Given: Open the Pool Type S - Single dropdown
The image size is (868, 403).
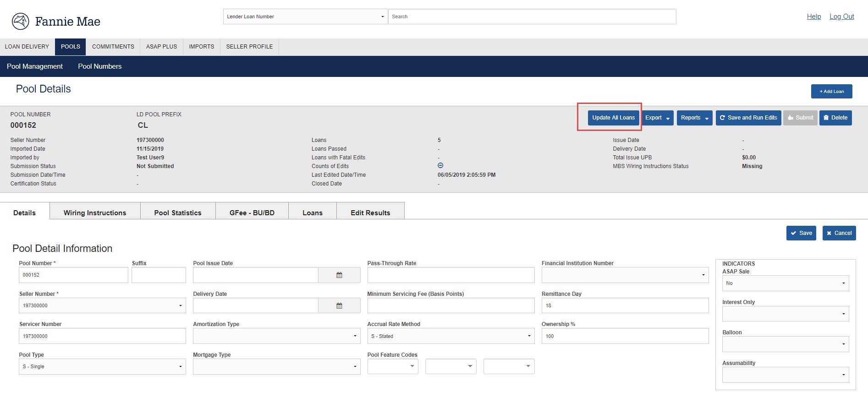Looking at the screenshot, I should pyautogui.click(x=102, y=367).
